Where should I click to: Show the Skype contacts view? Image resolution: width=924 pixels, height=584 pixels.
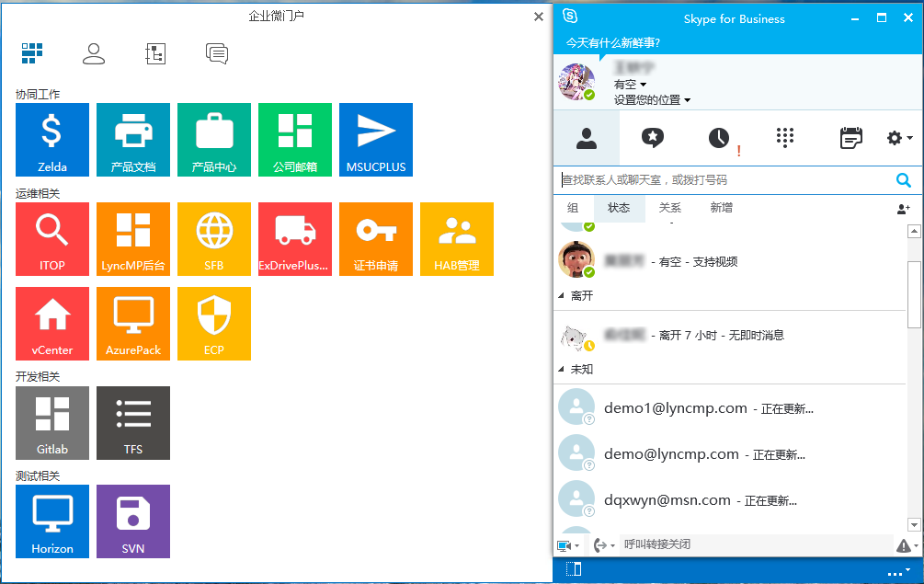pos(587,138)
